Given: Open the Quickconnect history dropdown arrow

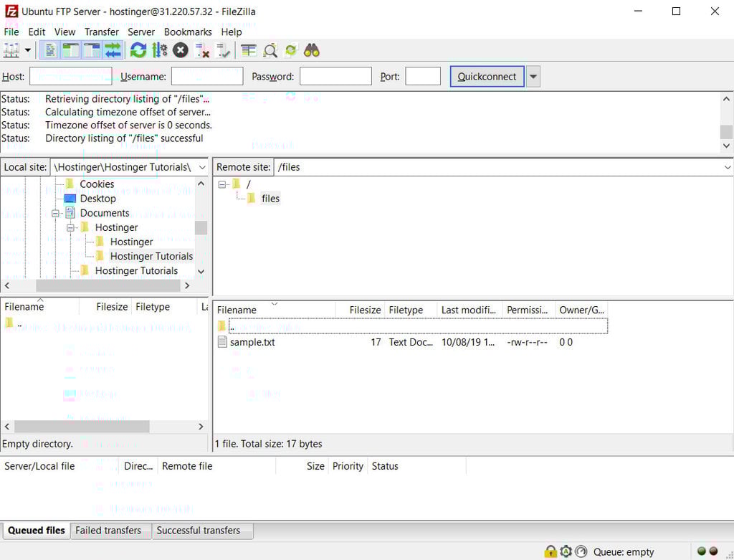Looking at the screenshot, I should coord(533,77).
